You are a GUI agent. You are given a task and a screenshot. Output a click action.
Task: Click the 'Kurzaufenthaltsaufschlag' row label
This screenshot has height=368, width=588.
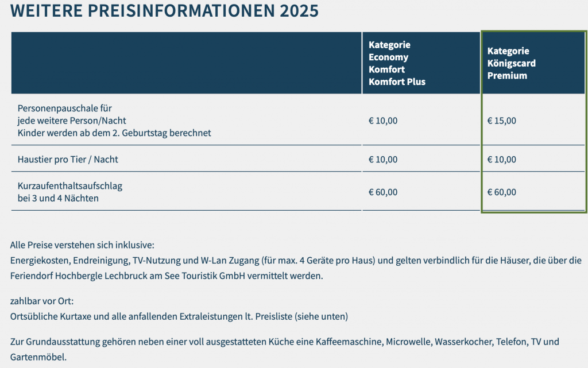tap(70, 186)
